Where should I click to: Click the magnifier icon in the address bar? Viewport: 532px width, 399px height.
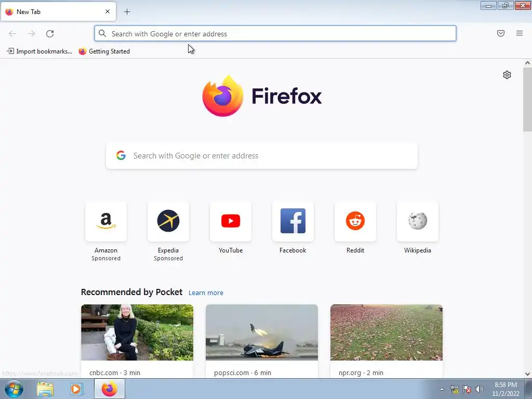click(102, 33)
